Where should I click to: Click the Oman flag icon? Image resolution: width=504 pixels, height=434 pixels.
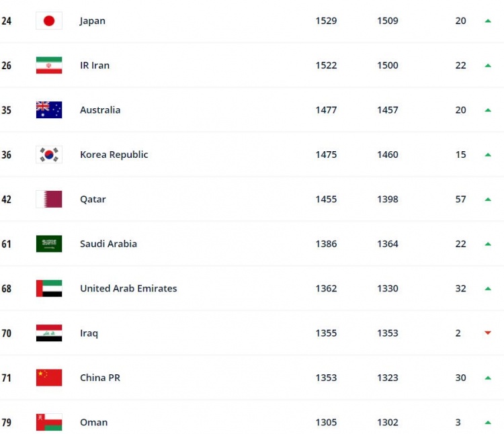click(x=49, y=422)
